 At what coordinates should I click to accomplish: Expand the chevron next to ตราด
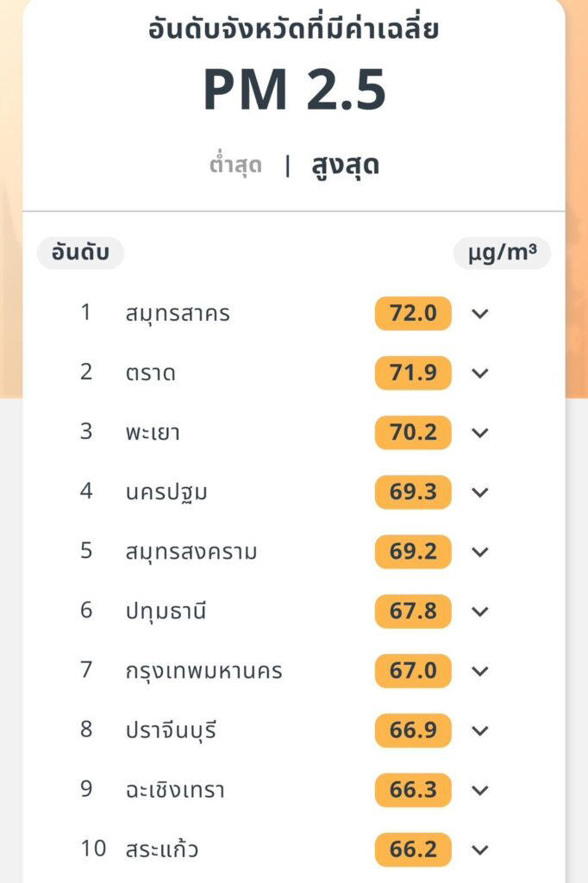(x=480, y=373)
